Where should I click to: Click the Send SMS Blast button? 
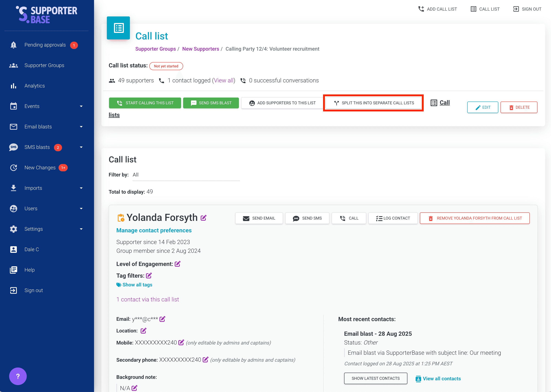pyautogui.click(x=211, y=103)
